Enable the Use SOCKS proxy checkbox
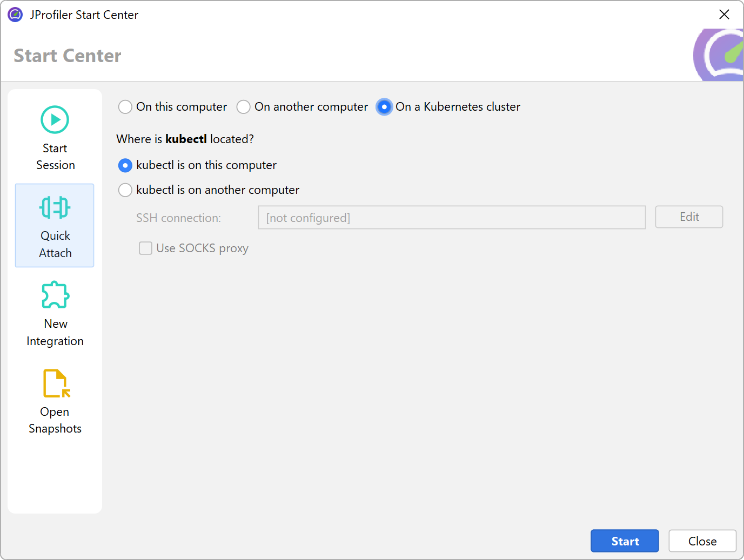The image size is (744, 560). 145,248
